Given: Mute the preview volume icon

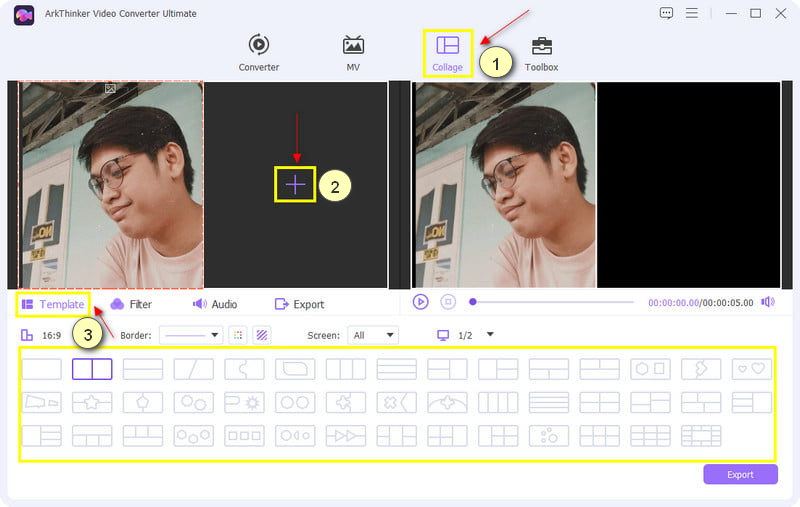Looking at the screenshot, I should point(768,302).
